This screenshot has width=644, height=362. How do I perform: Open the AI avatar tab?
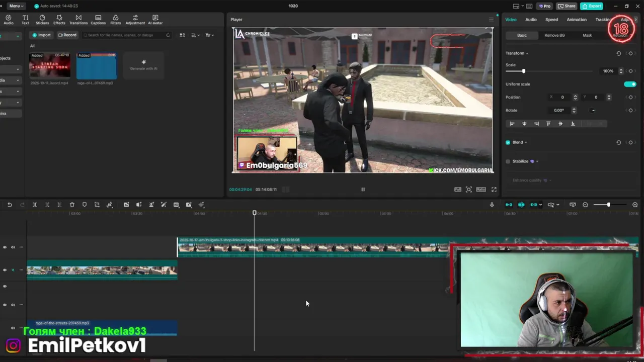tap(155, 20)
